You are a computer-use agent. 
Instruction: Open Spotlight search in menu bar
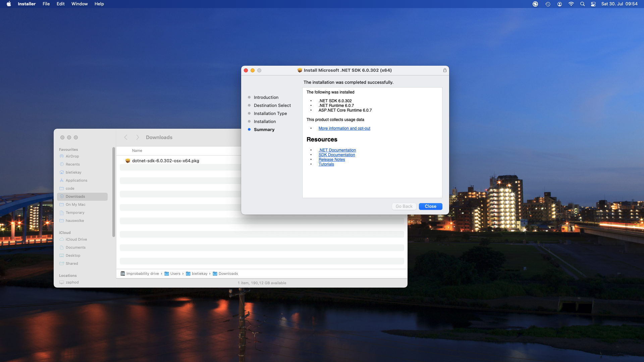(x=582, y=4)
